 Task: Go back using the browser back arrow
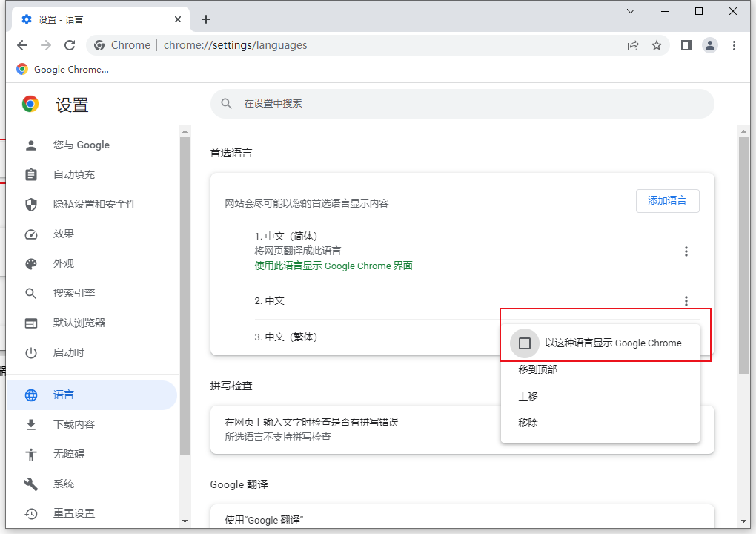pyautogui.click(x=22, y=45)
